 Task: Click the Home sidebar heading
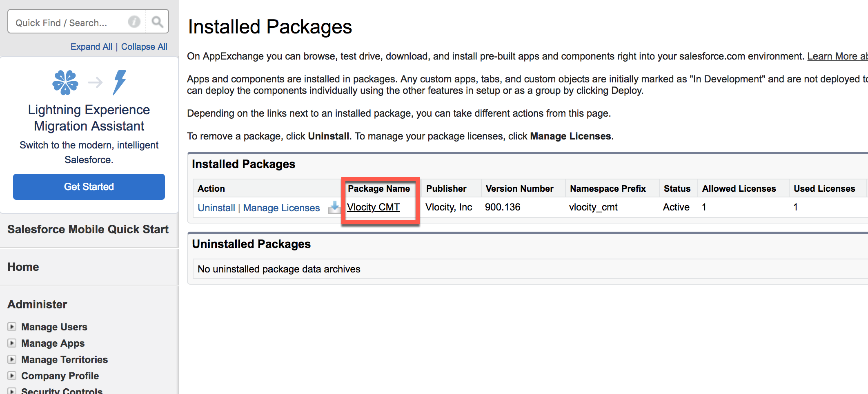tap(23, 267)
